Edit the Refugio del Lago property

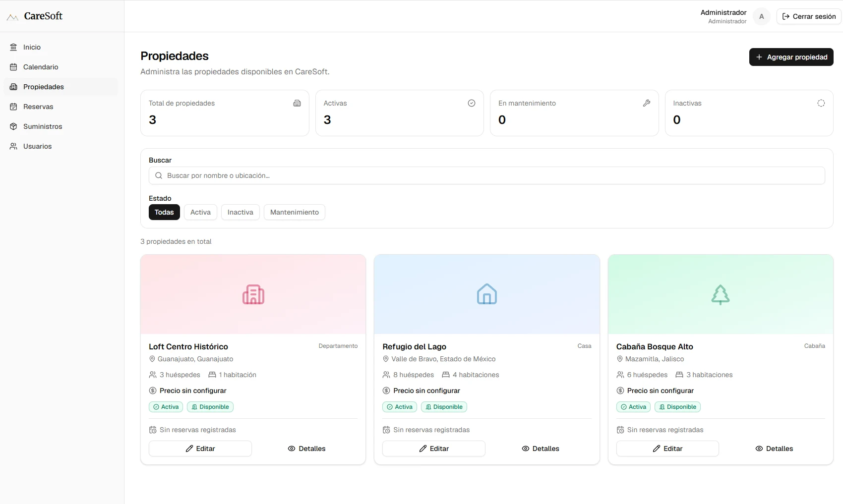pos(434,448)
